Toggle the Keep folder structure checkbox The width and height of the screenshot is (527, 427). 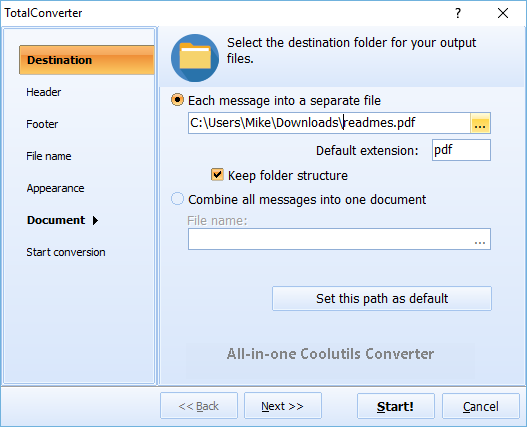click(217, 175)
